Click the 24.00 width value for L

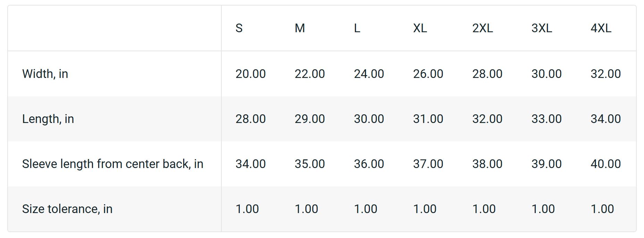(369, 74)
